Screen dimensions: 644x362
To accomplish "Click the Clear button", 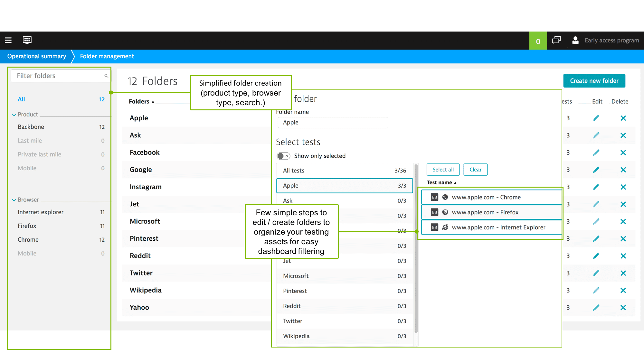I will pos(475,170).
